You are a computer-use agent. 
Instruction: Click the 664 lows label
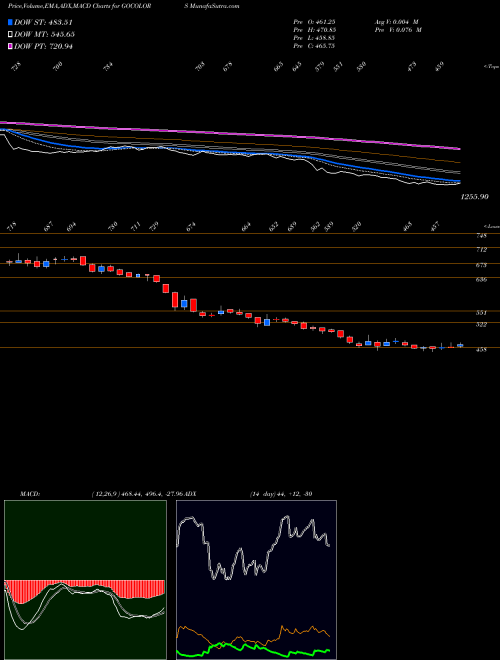pyautogui.click(x=246, y=226)
